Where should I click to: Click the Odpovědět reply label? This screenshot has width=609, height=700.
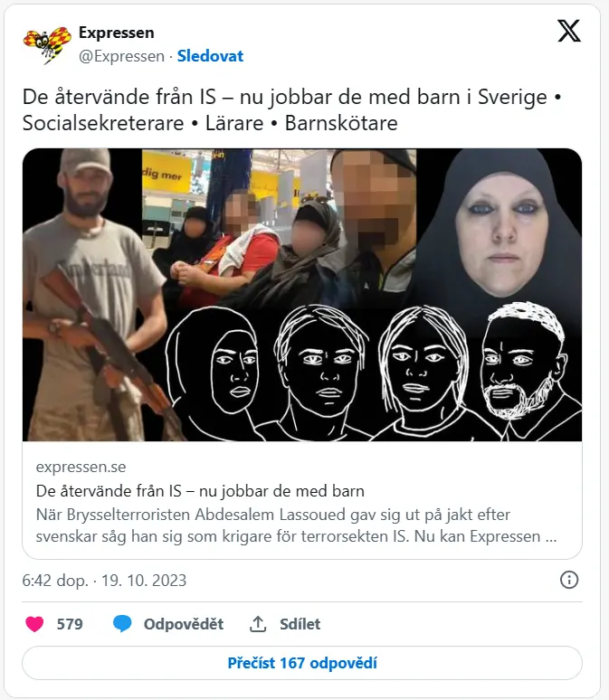[183, 624]
